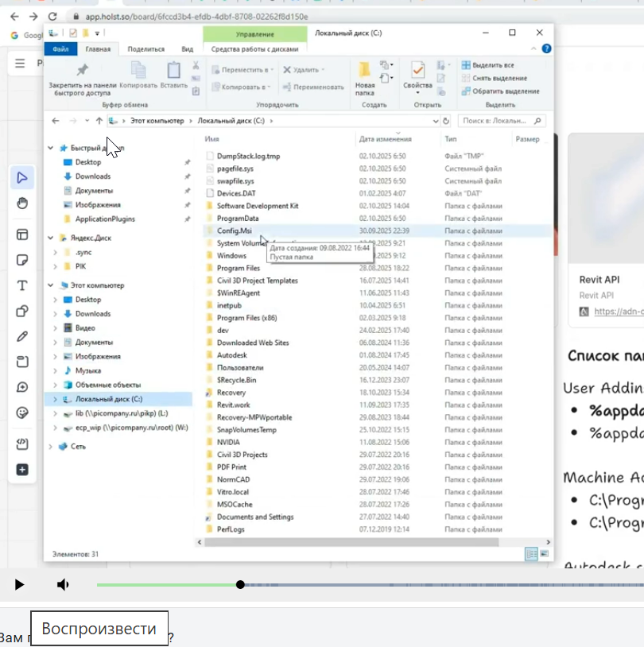Image resolution: width=644 pixels, height=647 pixels.
Task: Select the NormCAD folder
Action: (x=233, y=479)
